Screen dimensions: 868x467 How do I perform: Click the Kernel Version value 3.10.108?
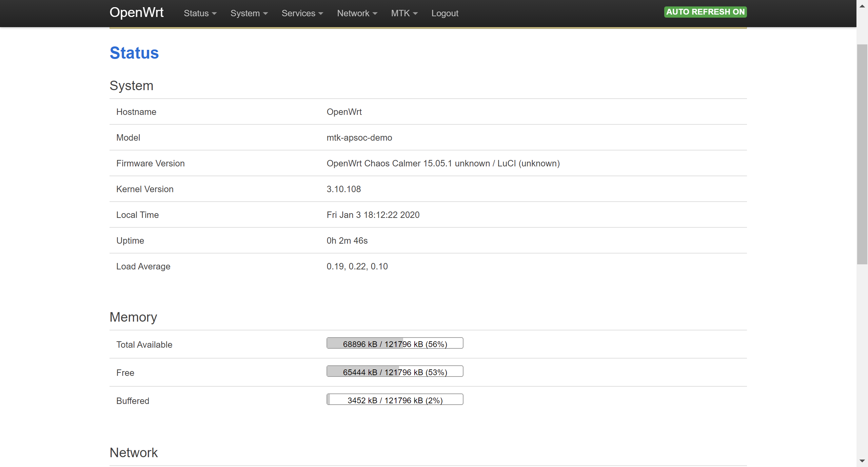[x=343, y=189]
